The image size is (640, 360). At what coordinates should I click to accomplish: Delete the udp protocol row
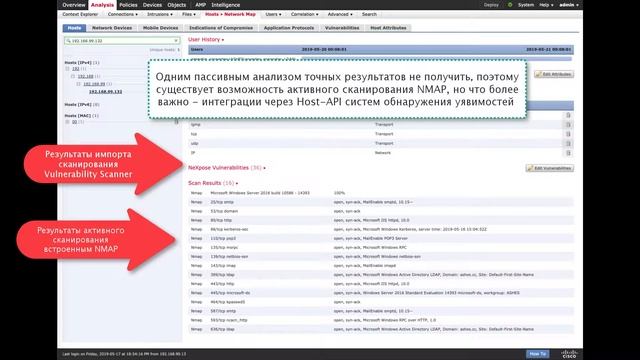[568, 144]
